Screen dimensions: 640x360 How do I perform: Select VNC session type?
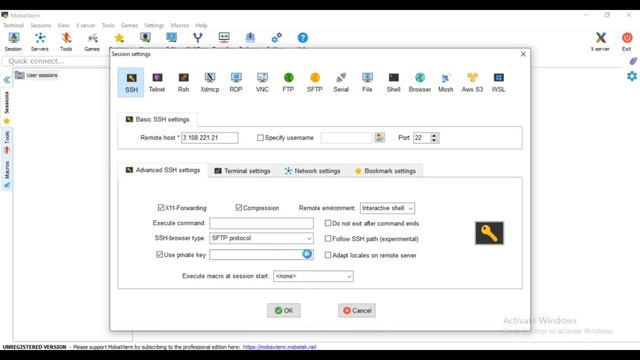coord(262,82)
